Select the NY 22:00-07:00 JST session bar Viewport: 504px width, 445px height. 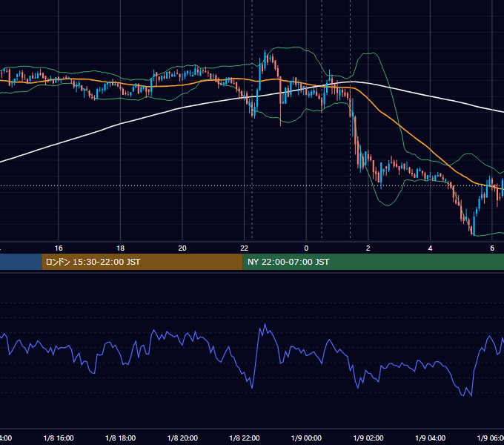pos(373,262)
